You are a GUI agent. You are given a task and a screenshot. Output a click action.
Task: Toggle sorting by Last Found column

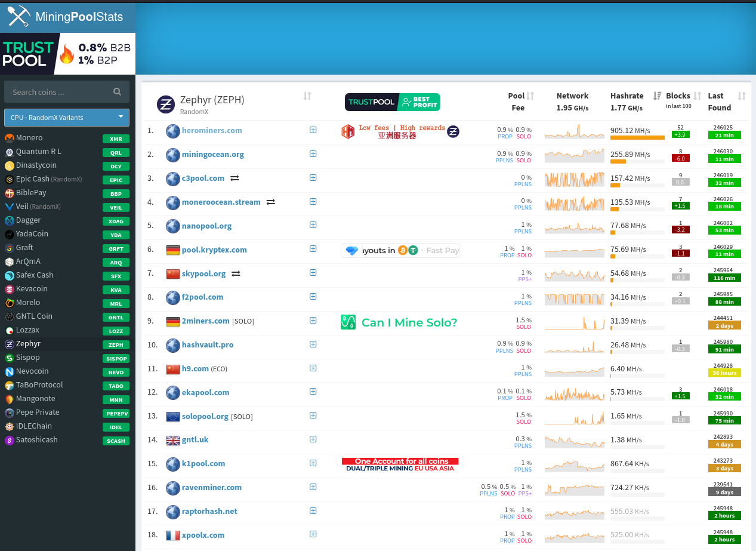[x=742, y=96]
